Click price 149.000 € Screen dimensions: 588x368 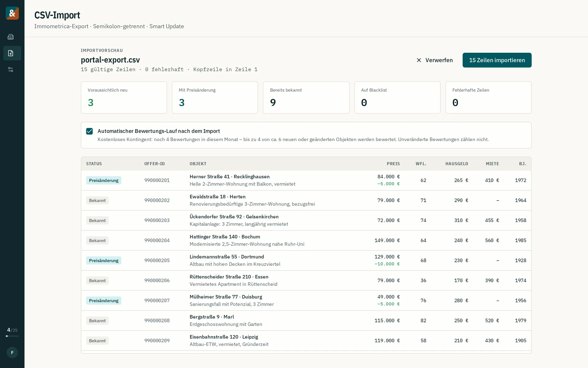tap(387, 240)
